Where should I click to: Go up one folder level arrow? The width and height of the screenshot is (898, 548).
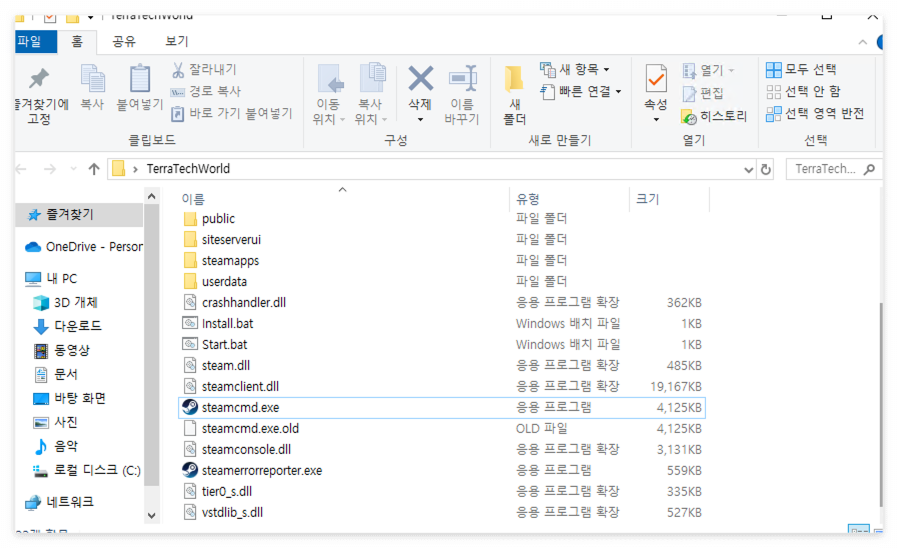pyautogui.click(x=94, y=169)
